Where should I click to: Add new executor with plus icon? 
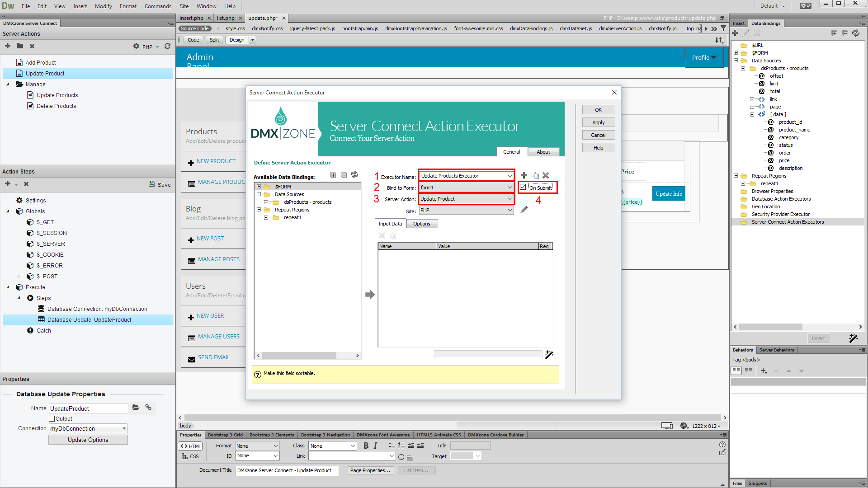pos(524,175)
